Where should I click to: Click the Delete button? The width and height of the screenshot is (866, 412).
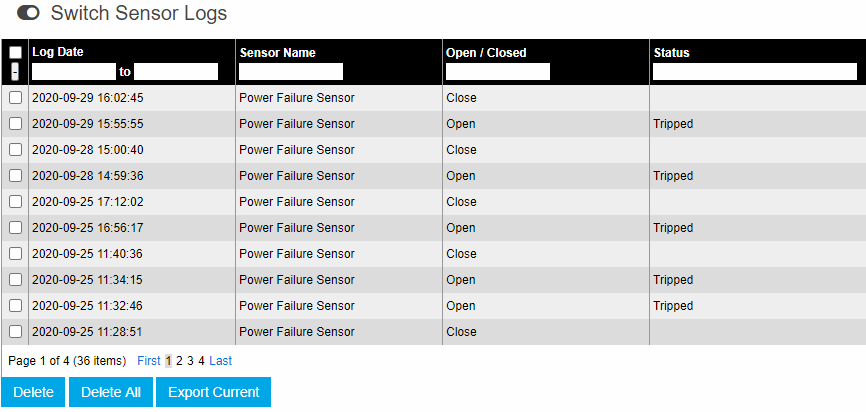click(33, 392)
